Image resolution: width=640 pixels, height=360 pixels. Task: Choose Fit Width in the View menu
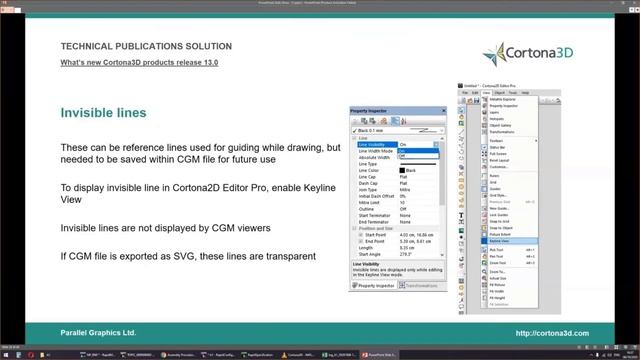[x=509, y=291]
